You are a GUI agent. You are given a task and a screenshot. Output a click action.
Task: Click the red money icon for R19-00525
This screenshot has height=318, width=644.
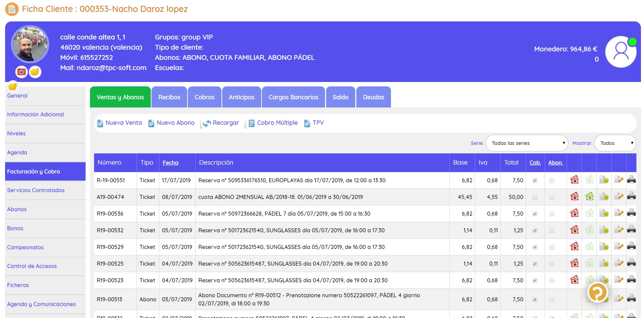574,263
